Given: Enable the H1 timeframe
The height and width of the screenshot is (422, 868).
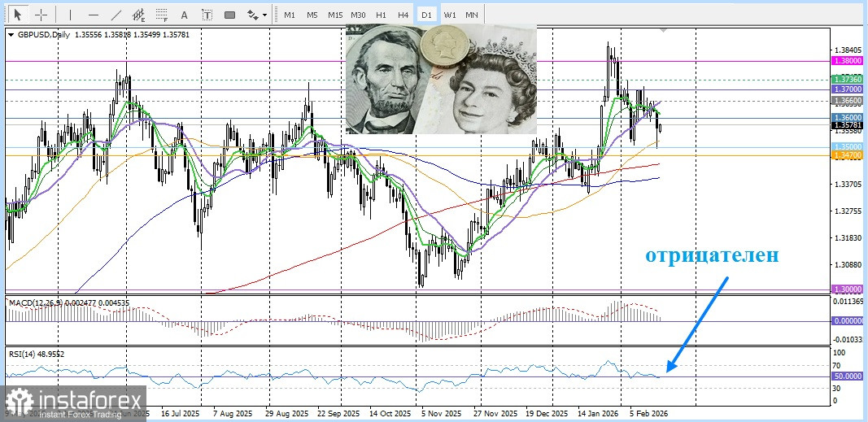Looking at the screenshot, I should 381,15.
